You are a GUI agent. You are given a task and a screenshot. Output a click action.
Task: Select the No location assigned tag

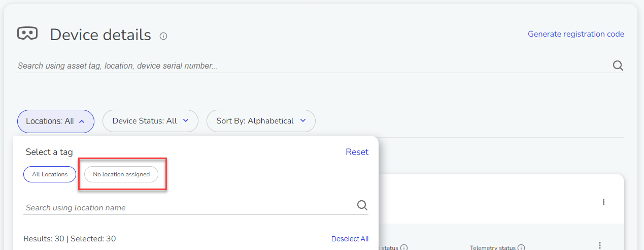click(121, 174)
